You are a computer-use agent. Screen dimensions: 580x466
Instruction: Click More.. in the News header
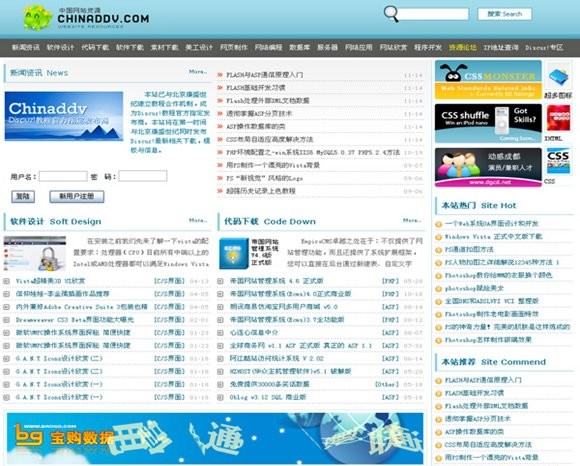tap(198, 72)
